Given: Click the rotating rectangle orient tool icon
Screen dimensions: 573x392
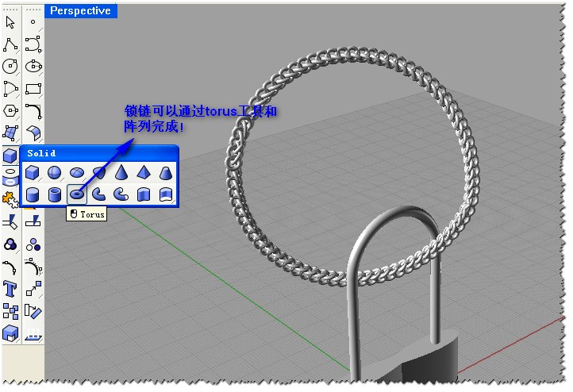Looking at the screenshot, I should (x=33, y=311).
